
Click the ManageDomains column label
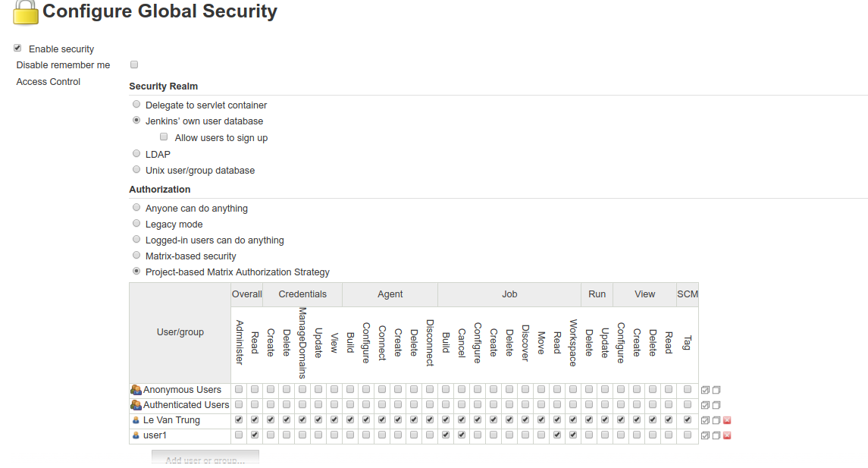coord(302,343)
